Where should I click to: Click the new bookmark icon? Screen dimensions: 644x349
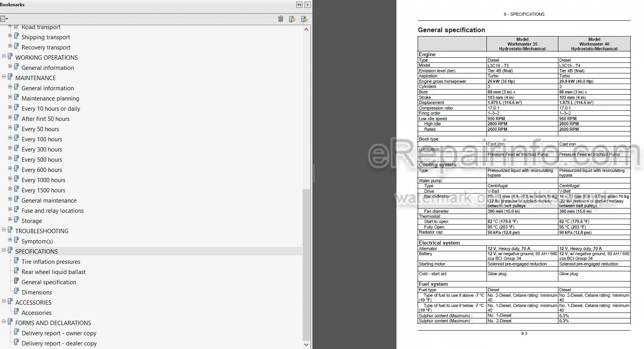292,19
